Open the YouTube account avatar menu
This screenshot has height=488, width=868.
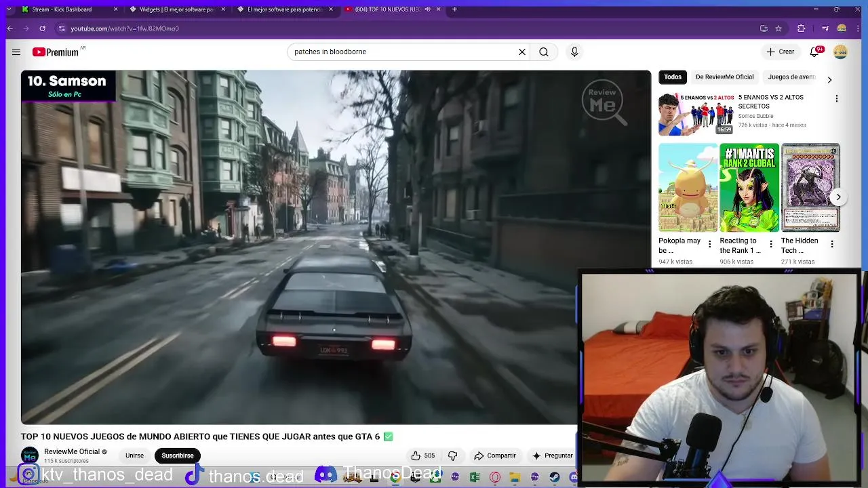click(840, 52)
